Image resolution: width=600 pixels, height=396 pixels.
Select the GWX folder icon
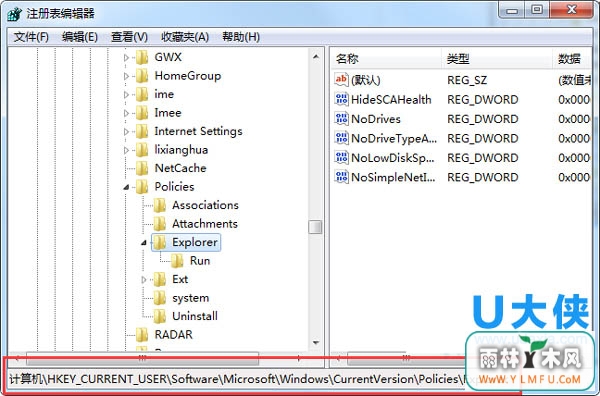(x=142, y=57)
